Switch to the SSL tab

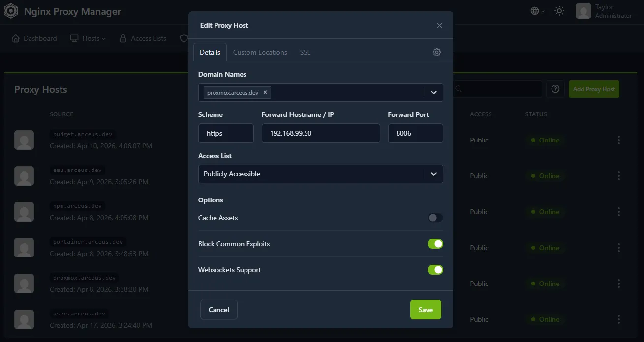pyautogui.click(x=305, y=52)
